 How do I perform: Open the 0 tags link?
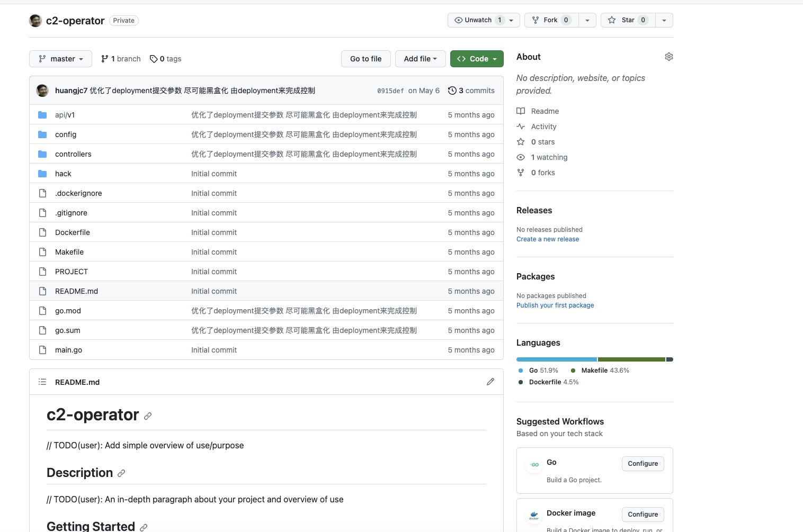[165, 59]
